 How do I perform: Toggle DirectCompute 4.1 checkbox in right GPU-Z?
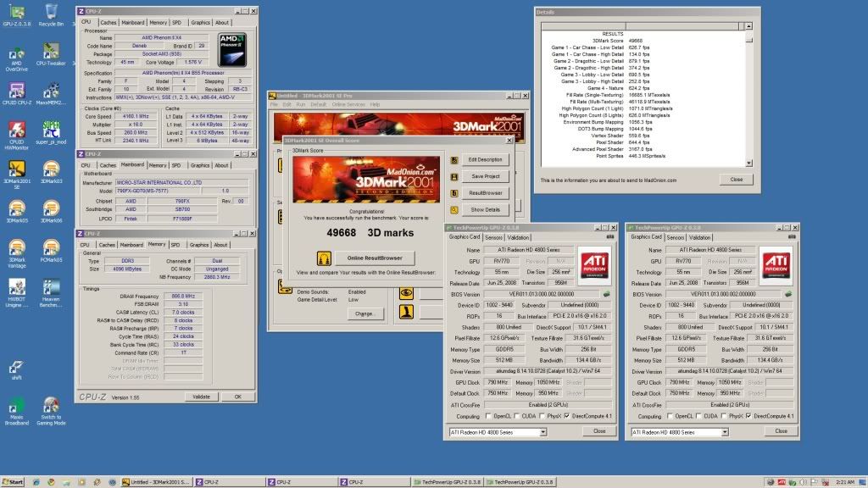coord(748,416)
